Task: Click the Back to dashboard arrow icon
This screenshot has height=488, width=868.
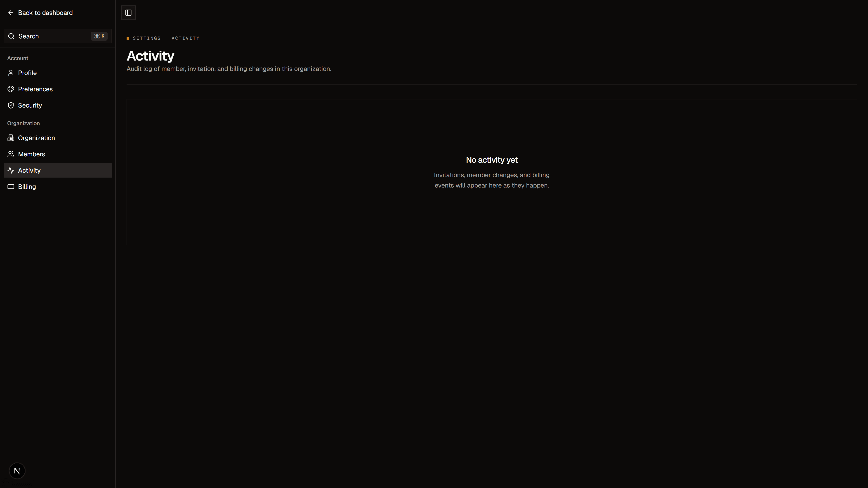Action: [x=11, y=13]
